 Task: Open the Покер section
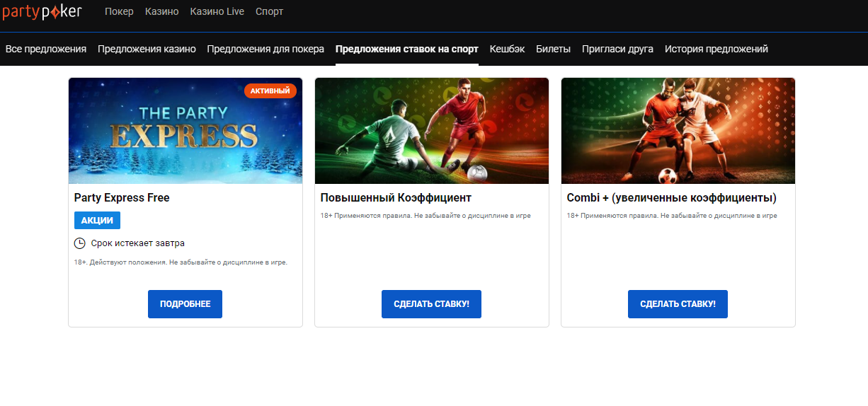119,12
